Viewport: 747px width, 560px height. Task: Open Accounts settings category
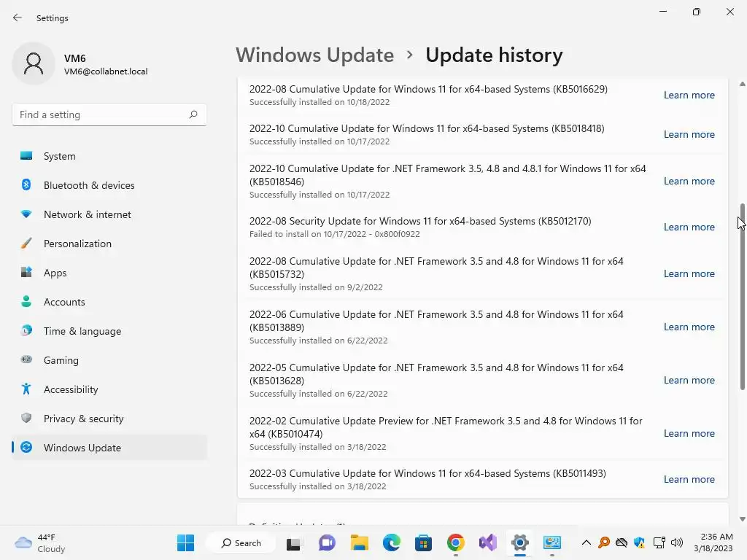[x=109, y=302]
